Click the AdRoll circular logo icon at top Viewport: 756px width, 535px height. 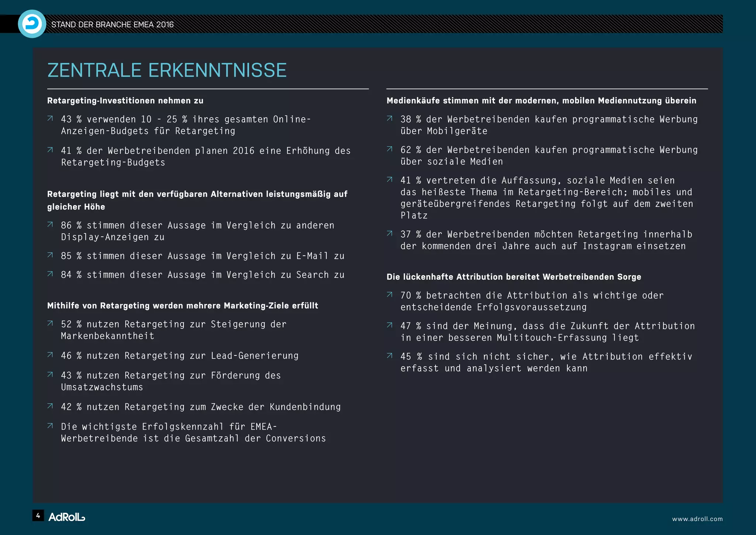(x=32, y=24)
